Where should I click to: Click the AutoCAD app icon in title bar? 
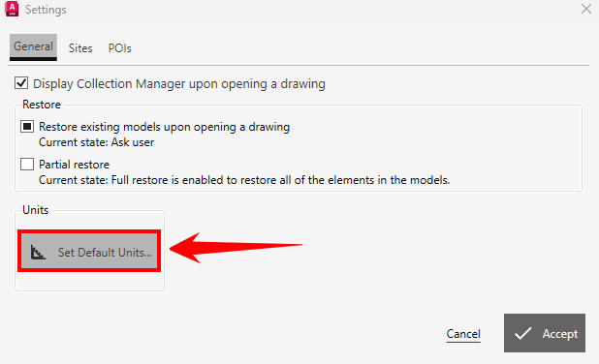(x=12, y=9)
